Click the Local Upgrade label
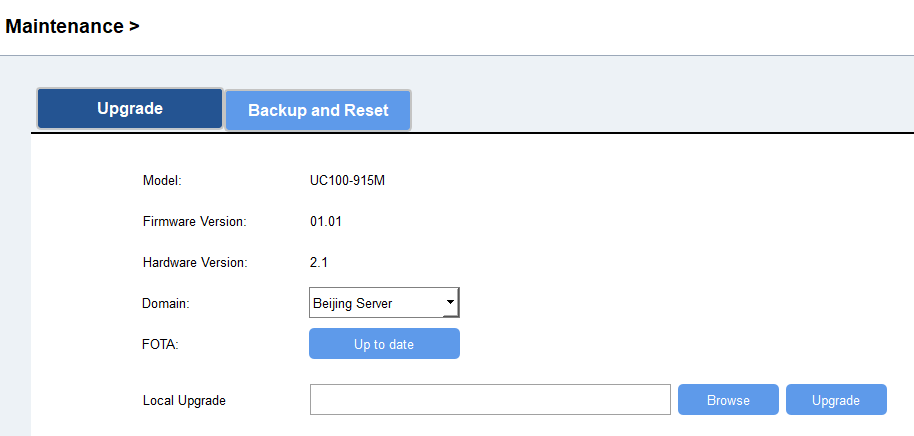Viewport: 914px width, 436px height. 184,401
